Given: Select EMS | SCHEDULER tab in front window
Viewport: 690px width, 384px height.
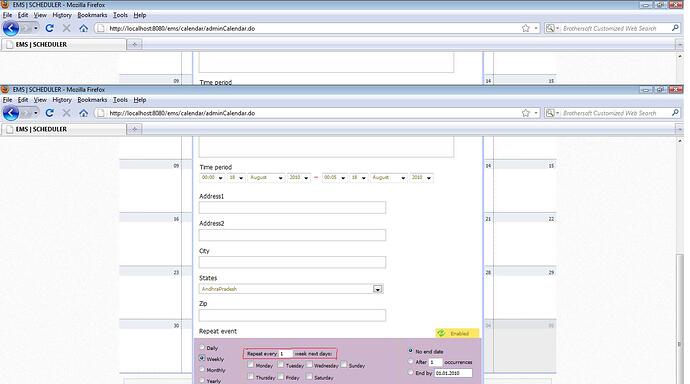Looking at the screenshot, I should 64,129.
